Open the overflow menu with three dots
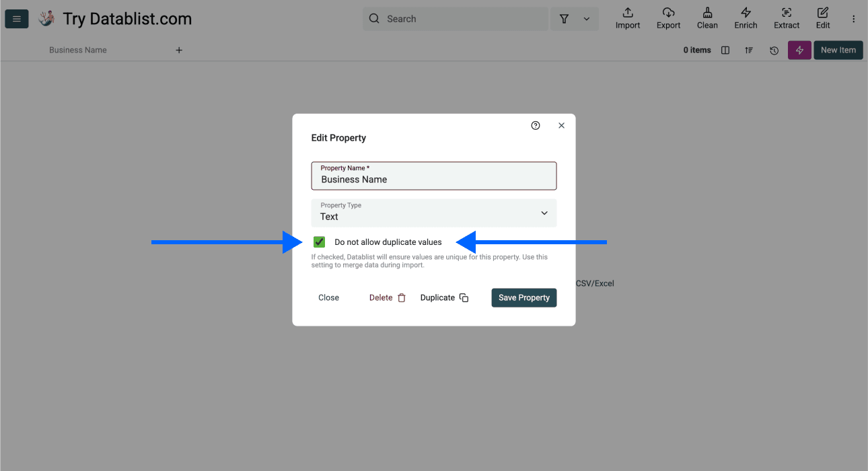868x471 pixels. (x=853, y=18)
